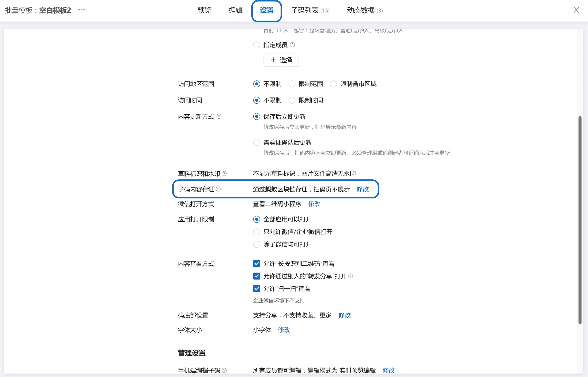Click help icon next to 指定成员
This screenshot has width=588, height=377.
click(292, 45)
